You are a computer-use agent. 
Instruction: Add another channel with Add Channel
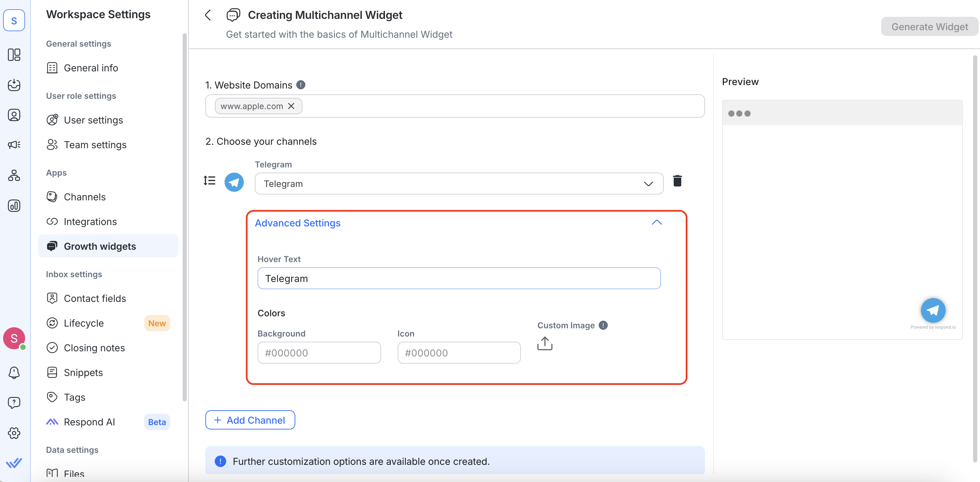click(x=250, y=420)
